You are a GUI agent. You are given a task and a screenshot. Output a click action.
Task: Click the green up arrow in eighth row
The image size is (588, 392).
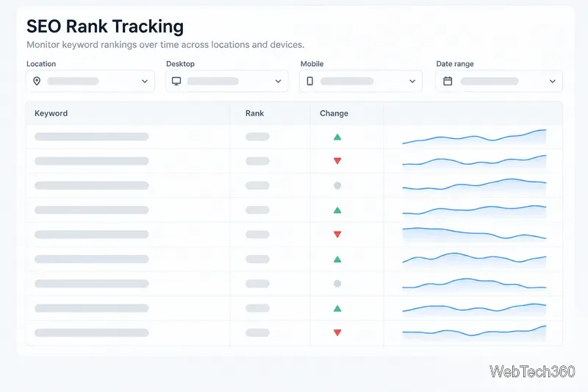(337, 308)
